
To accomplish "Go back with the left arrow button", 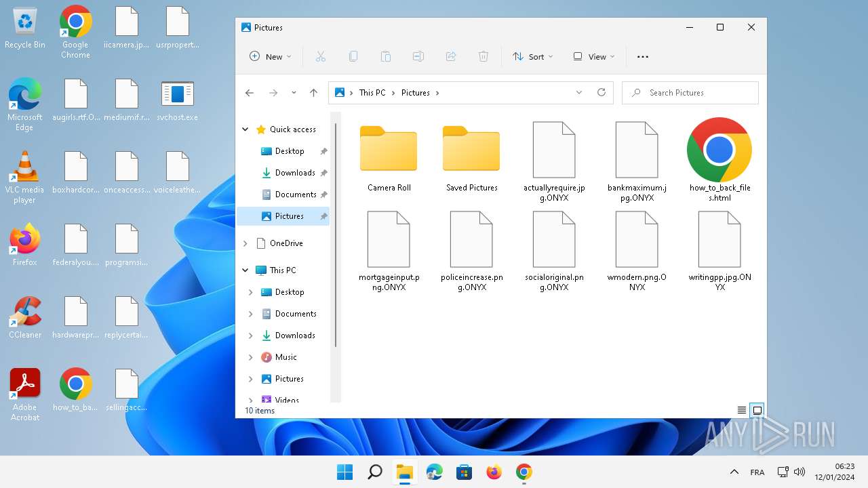I will pyautogui.click(x=250, y=93).
